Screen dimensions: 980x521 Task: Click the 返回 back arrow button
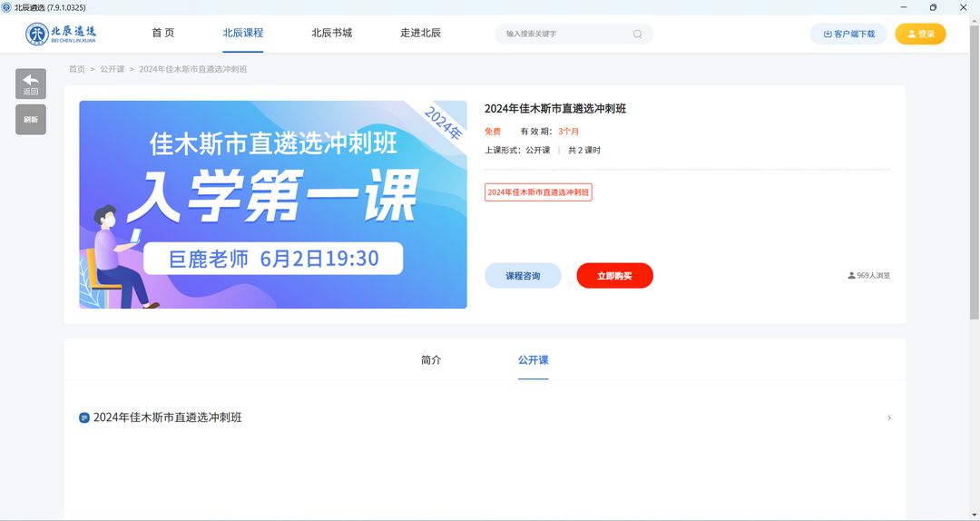click(31, 84)
